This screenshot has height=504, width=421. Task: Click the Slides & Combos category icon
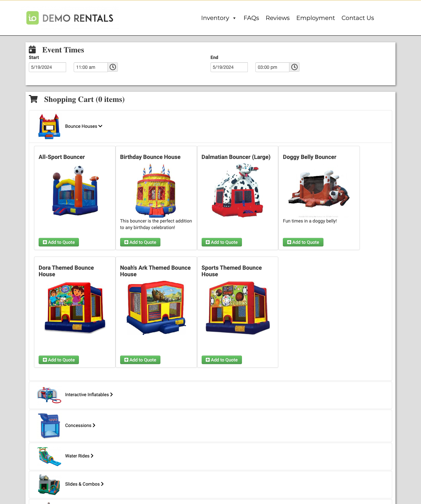coord(49,484)
